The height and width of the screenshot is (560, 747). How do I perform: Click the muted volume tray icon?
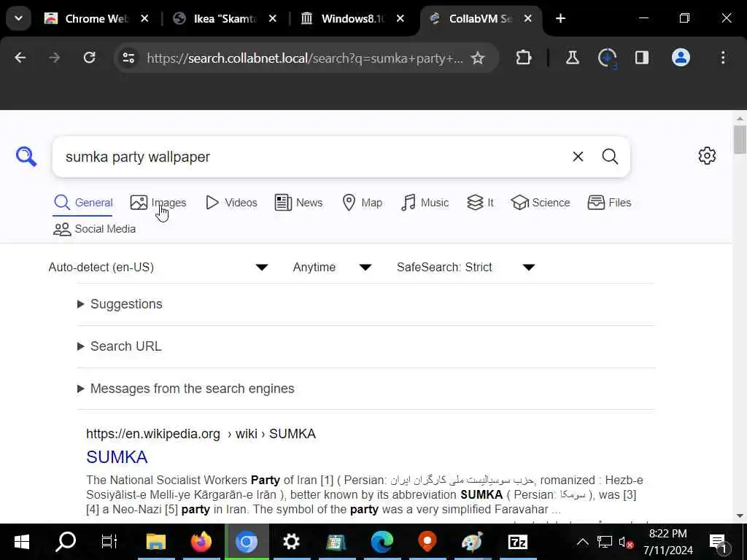(625, 542)
